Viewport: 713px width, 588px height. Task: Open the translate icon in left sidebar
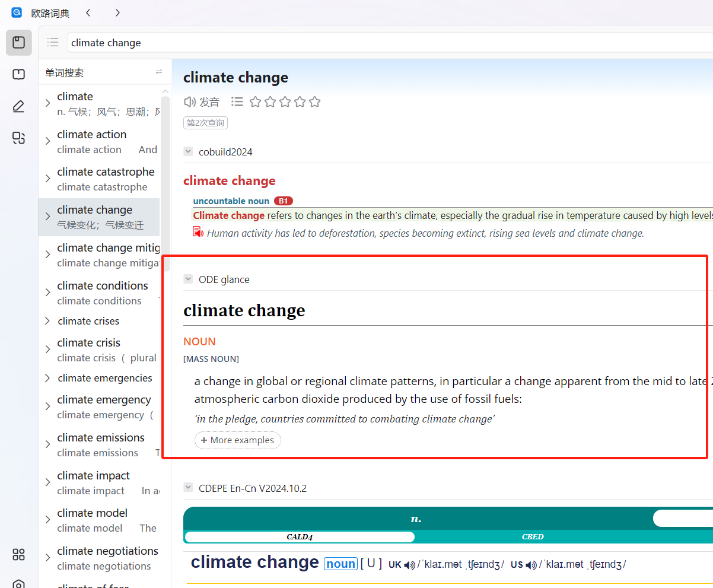(x=18, y=138)
